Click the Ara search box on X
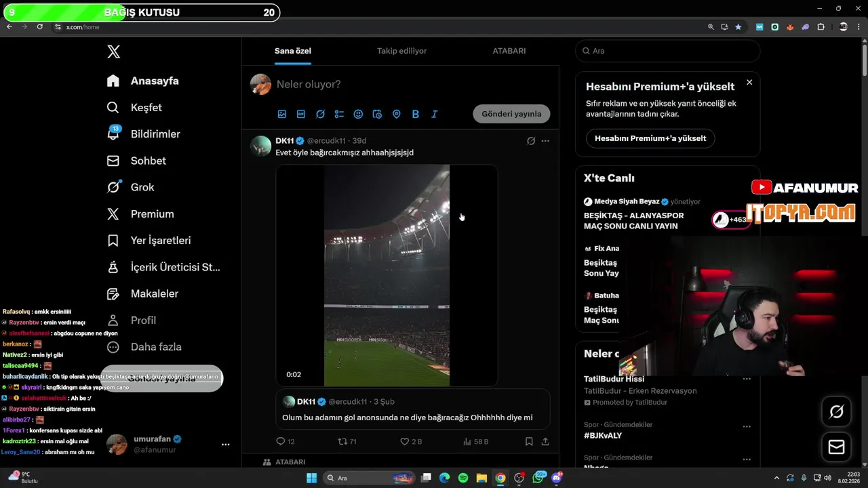 click(x=668, y=51)
